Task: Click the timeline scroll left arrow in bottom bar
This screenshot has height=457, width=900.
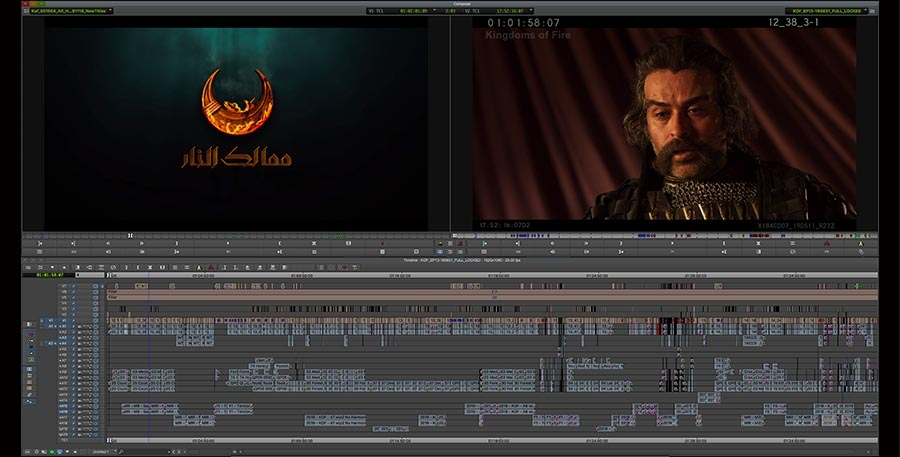Action: (173, 452)
